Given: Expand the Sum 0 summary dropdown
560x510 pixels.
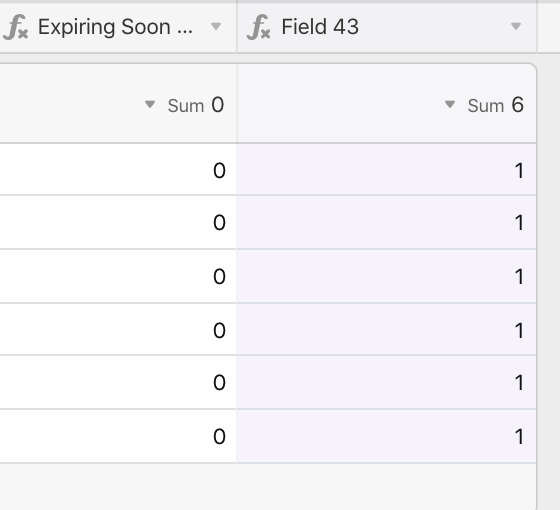Looking at the screenshot, I should click(150, 104).
